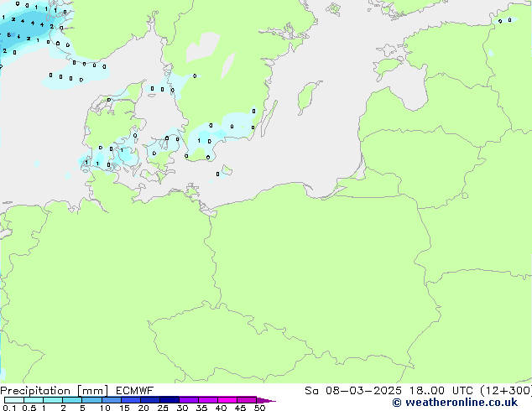Pick the 15–20 mm legend color swatch
This screenshot has width=532, height=411.
130,400
